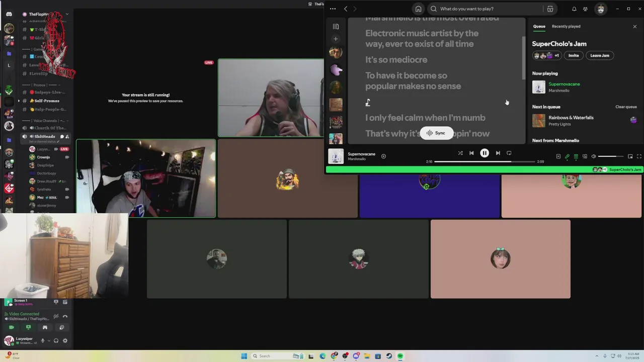Image resolution: width=644 pixels, height=362 pixels.
Task: Open Windows Start menu
Action: [x=244, y=356]
